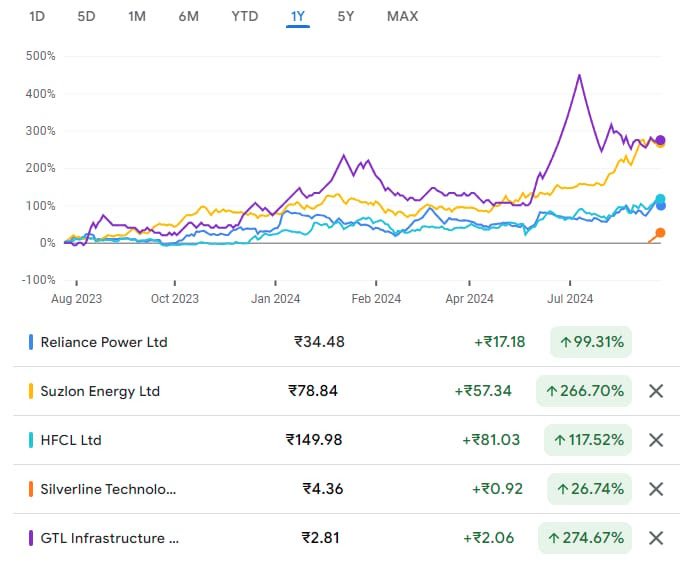Image resolution: width=697 pixels, height=562 pixels.
Task: Open the Reliance Power Ltd stock
Action: pyautogui.click(x=104, y=342)
